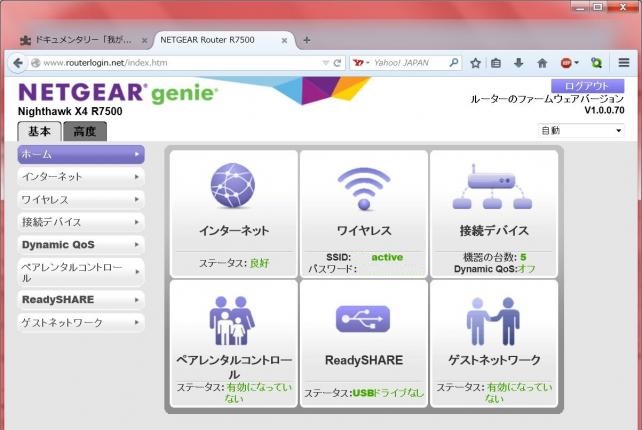Viewport: 642px width, 430px height.
Task: Select the 基本 tab
Action: [39, 132]
